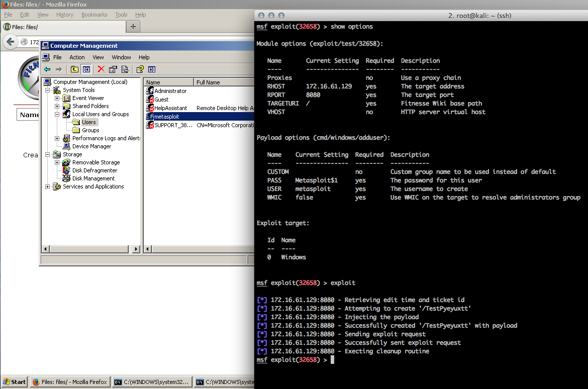Viewport: 588px width, 389px height.
Task: Click the Computer Management title bar icon
Action: tap(45, 46)
